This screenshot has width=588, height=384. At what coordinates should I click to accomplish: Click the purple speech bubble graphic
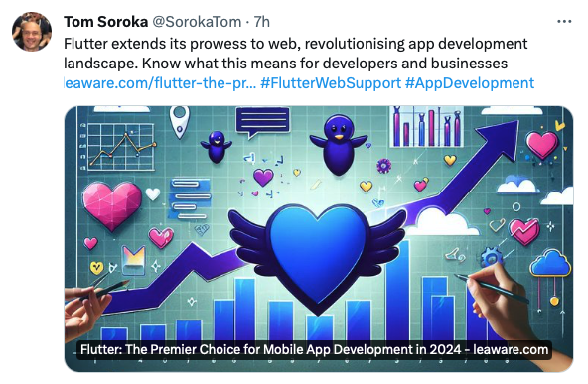(x=263, y=122)
